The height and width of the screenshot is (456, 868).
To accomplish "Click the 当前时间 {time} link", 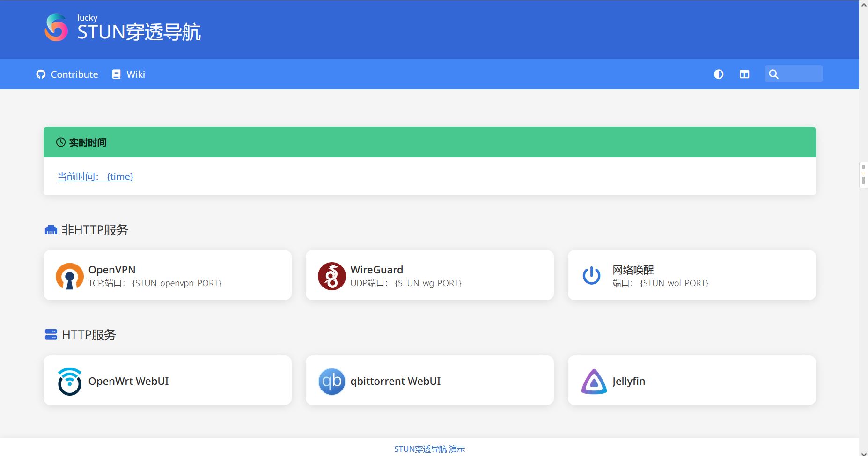I will [96, 177].
